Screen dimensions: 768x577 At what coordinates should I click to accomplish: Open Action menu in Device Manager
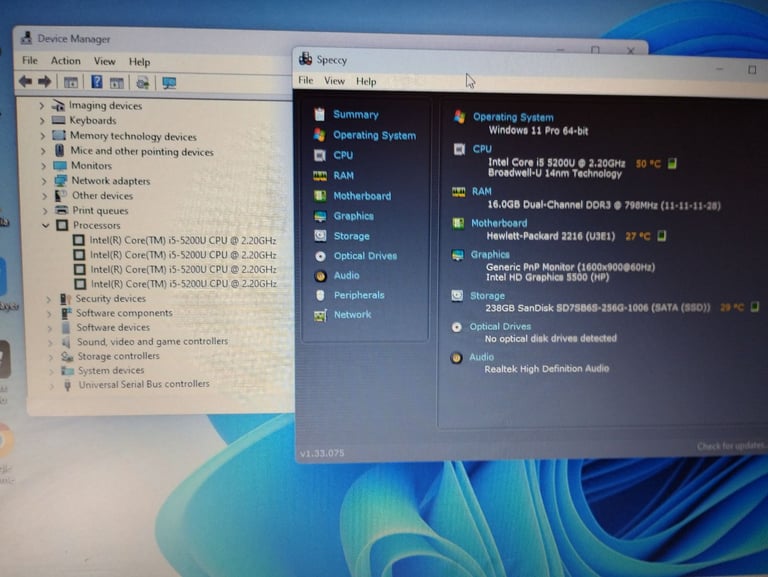pos(66,61)
